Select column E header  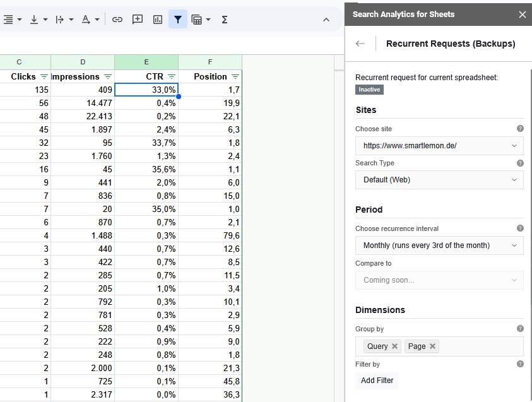[x=146, y=62]
